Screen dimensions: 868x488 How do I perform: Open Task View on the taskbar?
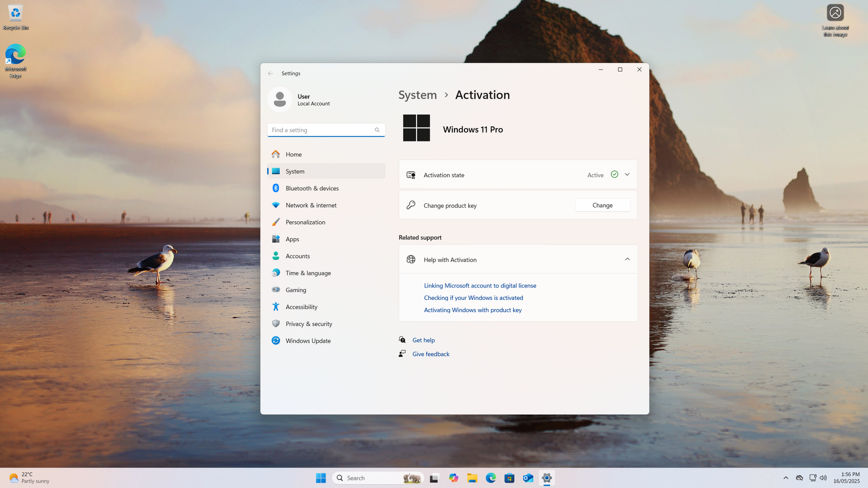[x=433, y=478]
